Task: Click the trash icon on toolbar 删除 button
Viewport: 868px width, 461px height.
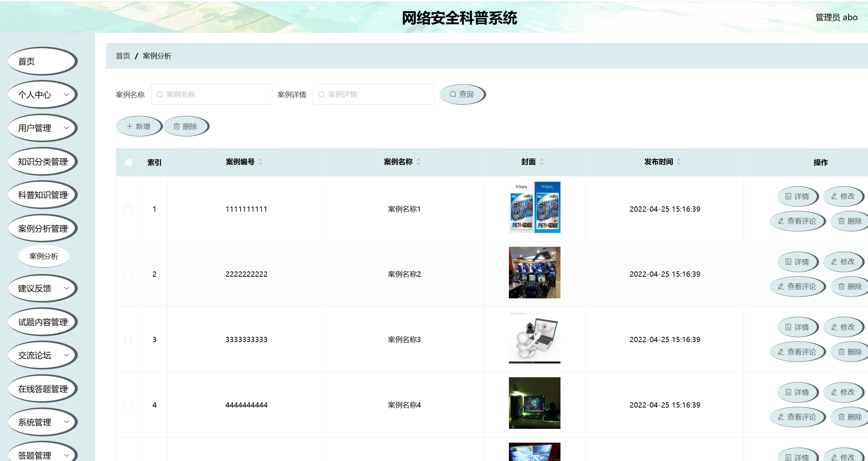Action: tap(177, 126)
